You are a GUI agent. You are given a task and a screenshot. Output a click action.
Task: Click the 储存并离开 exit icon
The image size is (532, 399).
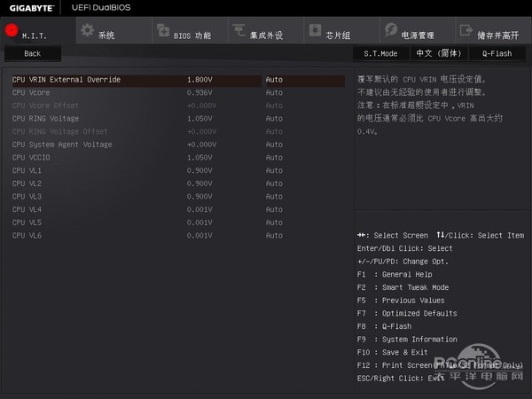[466, 30]
